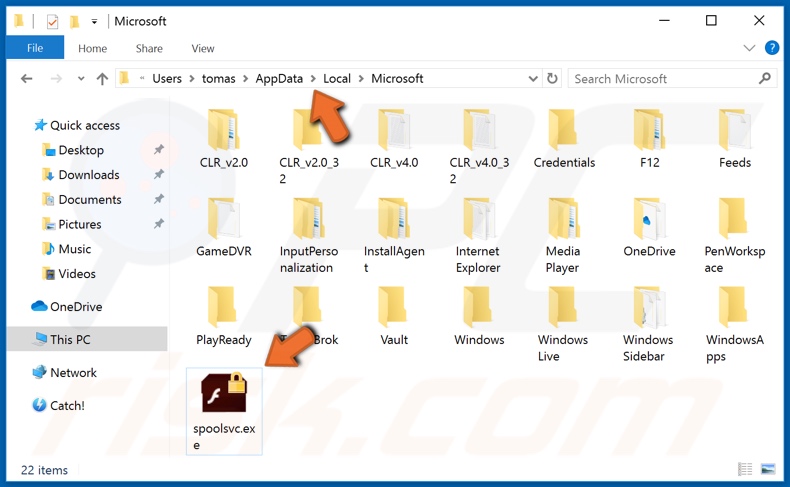Open the Feeds folder
This screenshot has width=790, height=487.
pos(735,139)
